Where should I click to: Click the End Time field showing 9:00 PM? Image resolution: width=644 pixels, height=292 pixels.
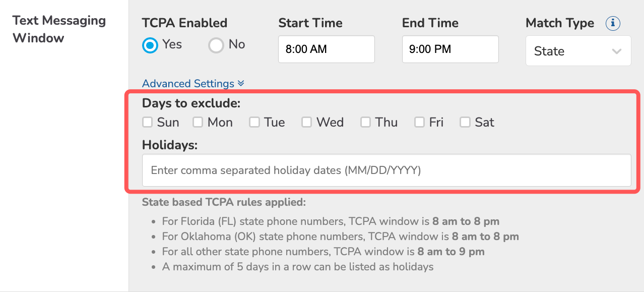(450, 49)
